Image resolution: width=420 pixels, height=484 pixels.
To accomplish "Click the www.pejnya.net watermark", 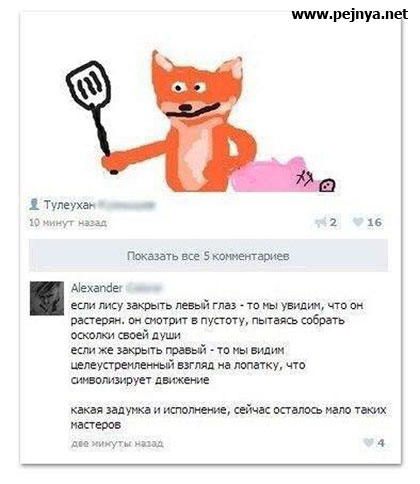I will (x=350, y=14).
